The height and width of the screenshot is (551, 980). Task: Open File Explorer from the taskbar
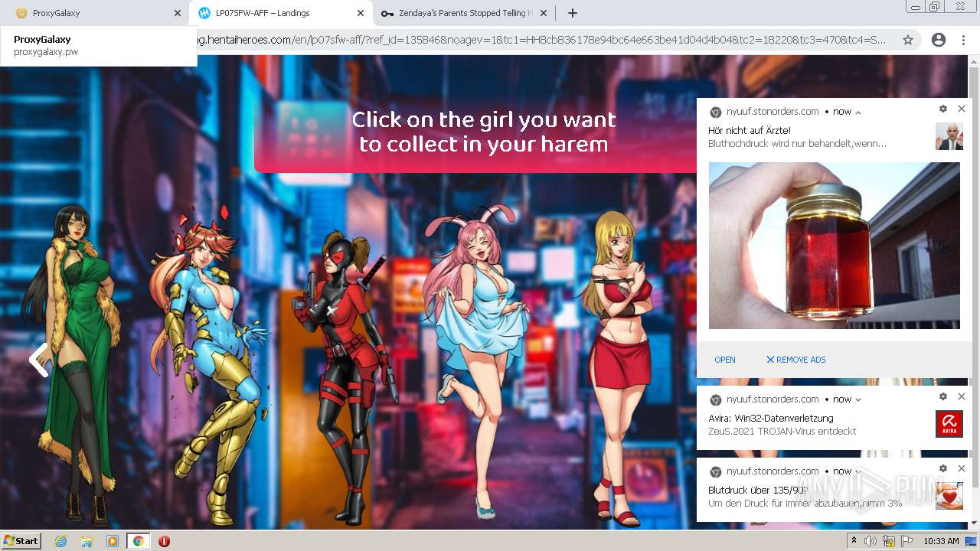[87, 541]
